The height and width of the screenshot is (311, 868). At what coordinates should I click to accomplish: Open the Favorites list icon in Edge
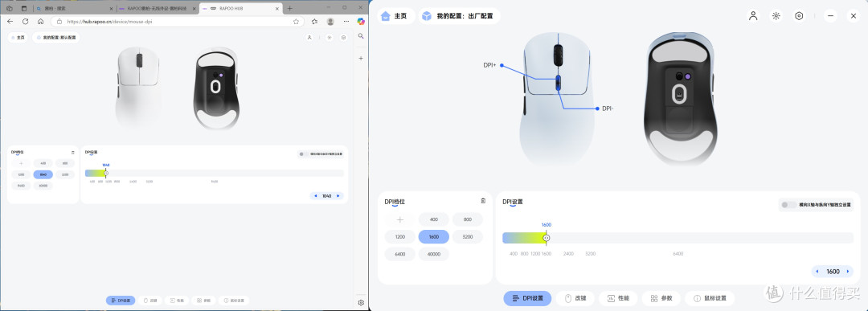click(314, 22)
